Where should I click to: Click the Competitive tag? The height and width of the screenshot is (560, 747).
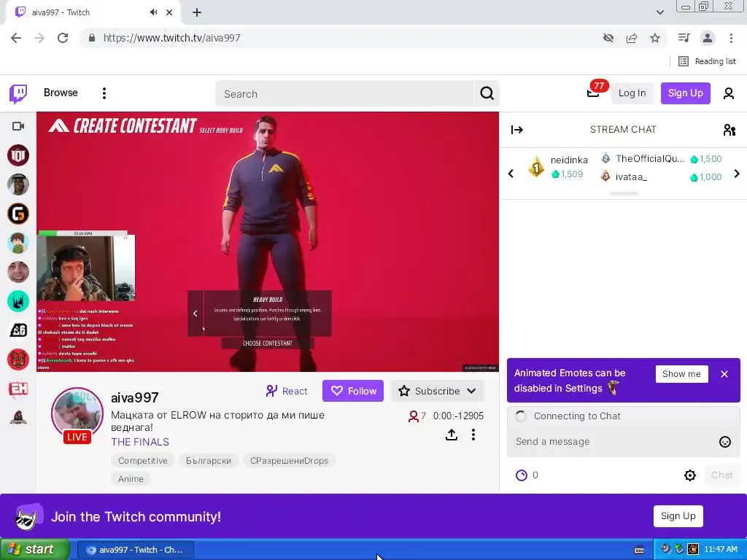point(143,461)
